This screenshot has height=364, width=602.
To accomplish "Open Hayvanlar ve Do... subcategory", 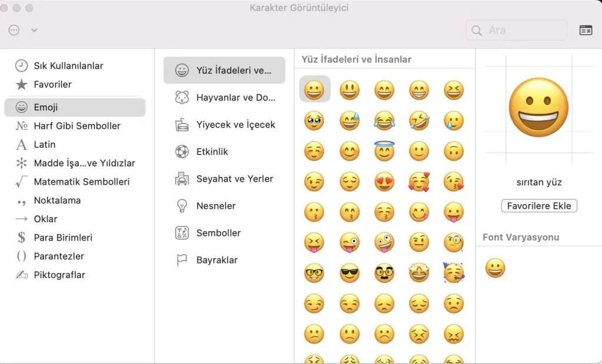I will click(x=224, y=98).
